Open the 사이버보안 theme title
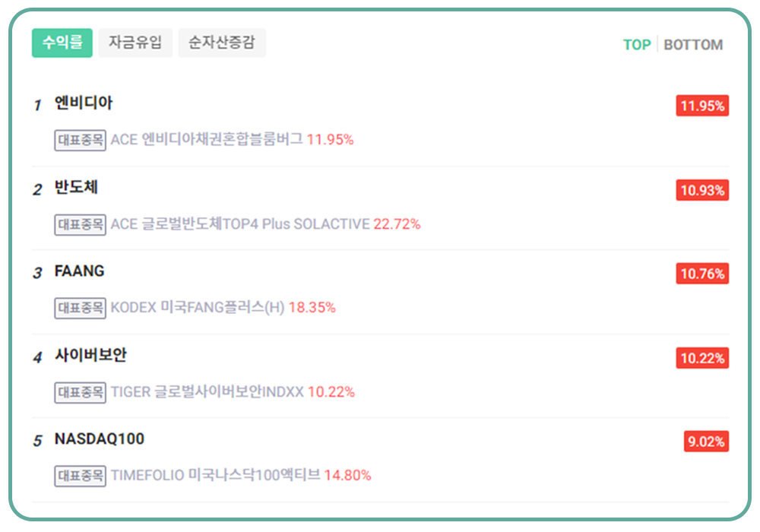 (x=90, y=355)
